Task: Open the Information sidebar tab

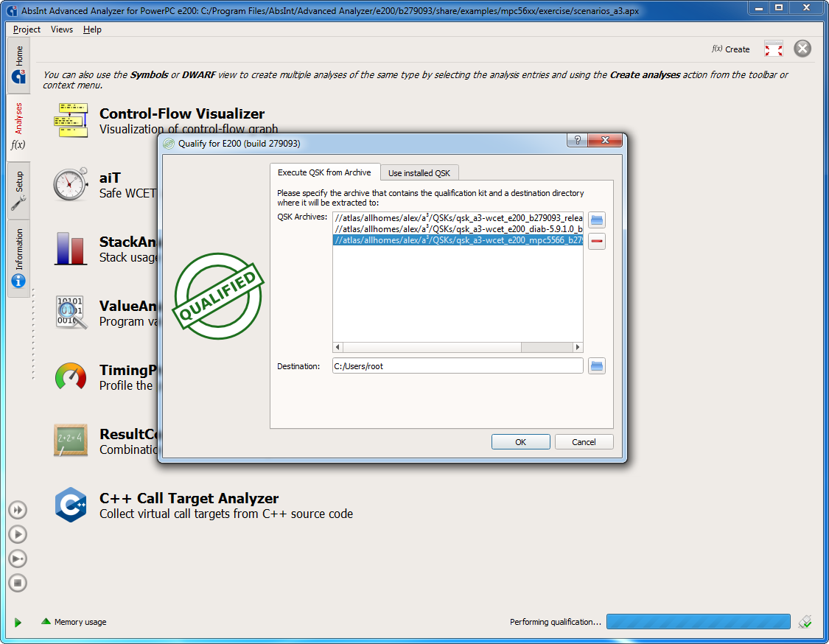Action: 19,258
